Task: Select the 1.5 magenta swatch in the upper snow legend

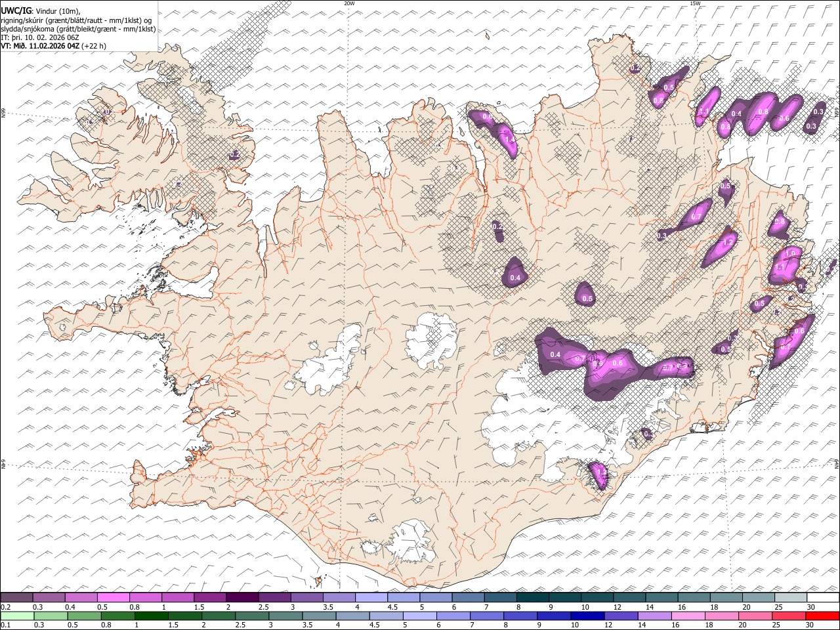Action: (210, 597)
